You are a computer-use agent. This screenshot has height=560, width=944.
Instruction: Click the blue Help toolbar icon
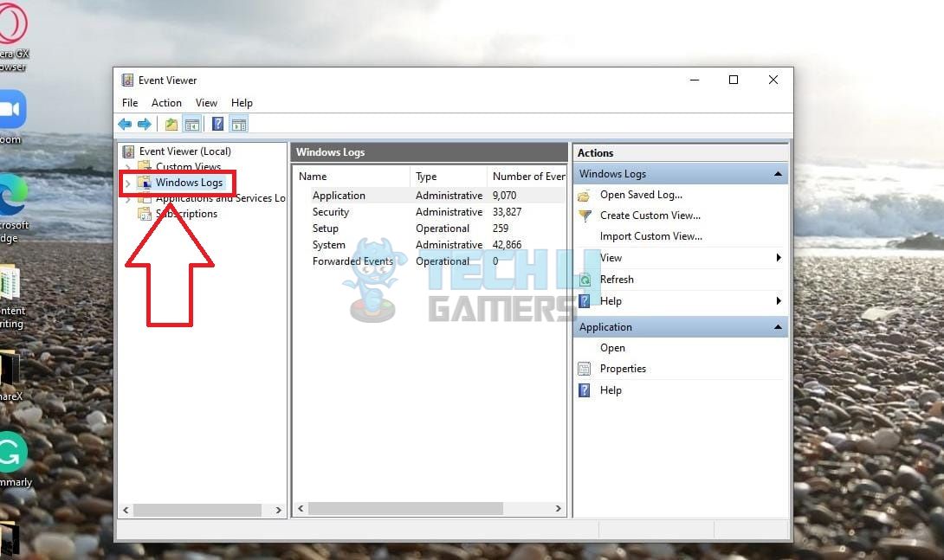[x=218, y=125]
